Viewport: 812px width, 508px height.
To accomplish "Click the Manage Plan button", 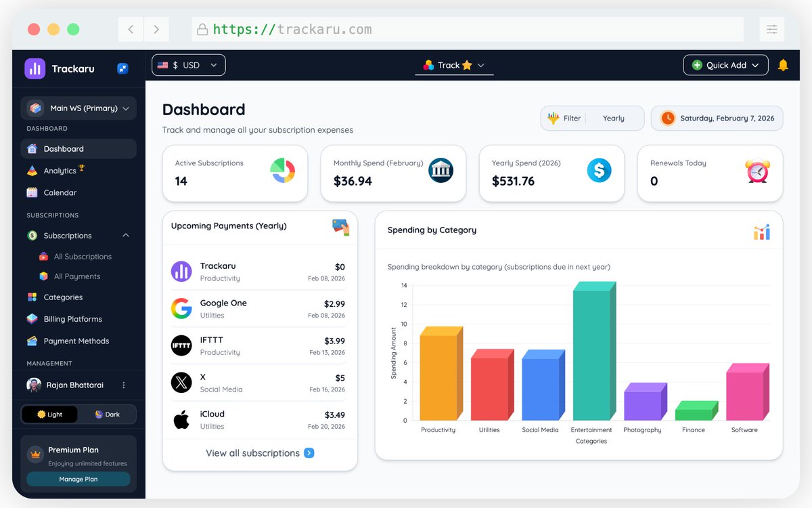I will point(78,479).
